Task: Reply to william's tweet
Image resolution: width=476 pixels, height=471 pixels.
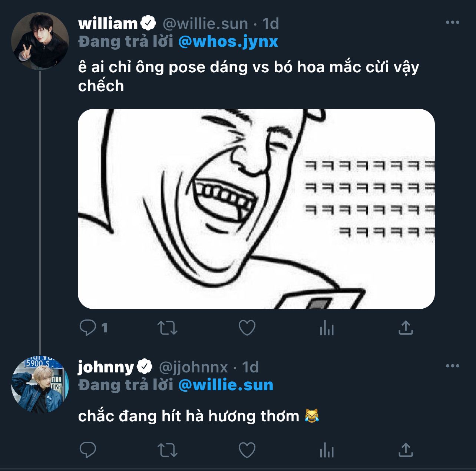Action: click(x=88, y=328)
